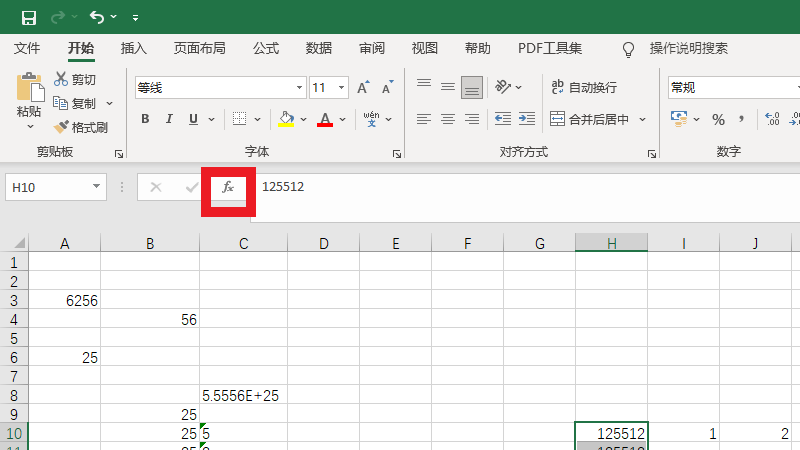Click the 操作说明搜索 search box
This screenshot has height=450, width=800.
[x=688, y=48]
